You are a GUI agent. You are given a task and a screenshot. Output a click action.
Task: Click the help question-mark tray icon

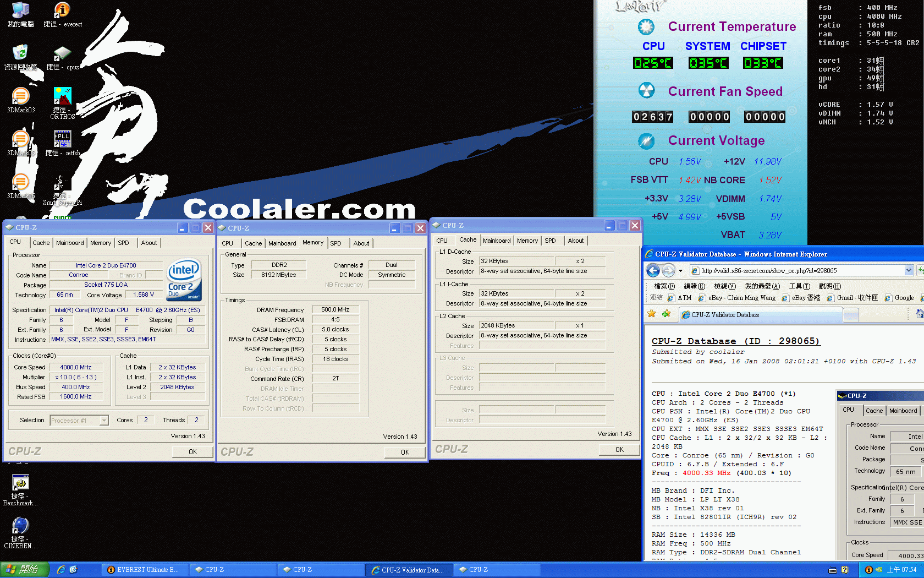click(845, 570)
